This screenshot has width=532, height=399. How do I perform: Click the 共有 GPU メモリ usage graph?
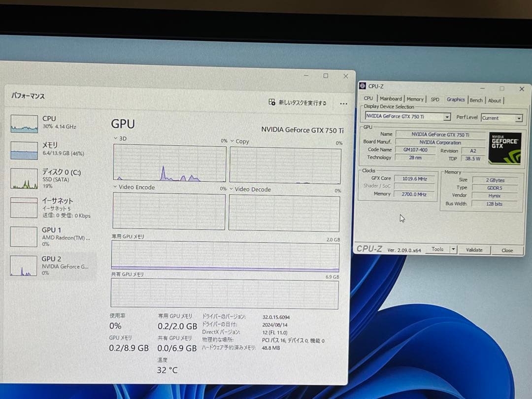pos(225,294)
